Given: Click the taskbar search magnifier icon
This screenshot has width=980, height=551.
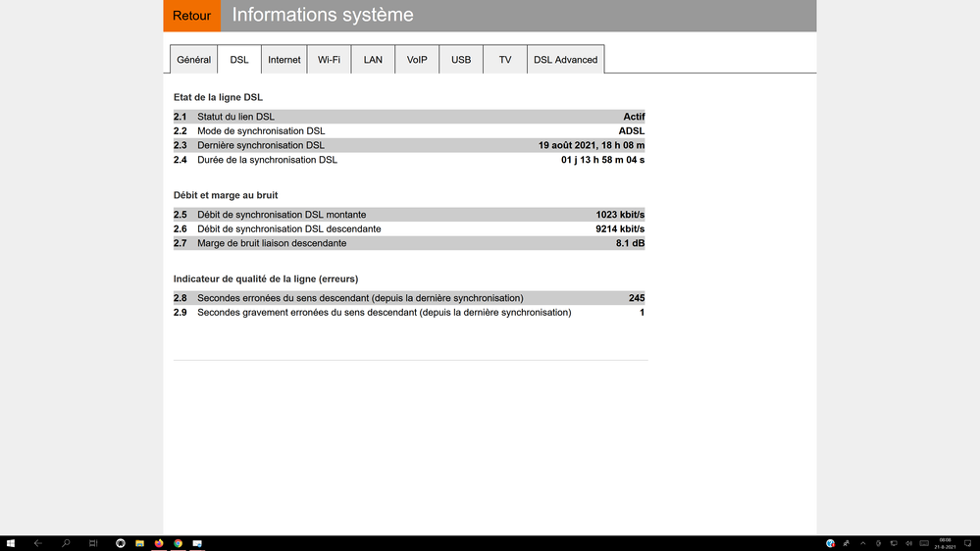Looking at the screenshot, I should click(x=66, y=543).
